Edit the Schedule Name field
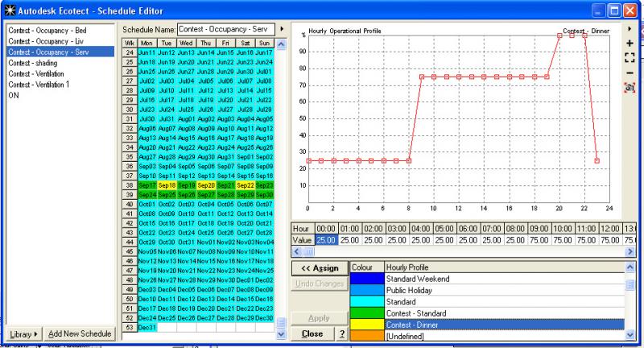This screenshot has height=348, width=644. [226, 29]
